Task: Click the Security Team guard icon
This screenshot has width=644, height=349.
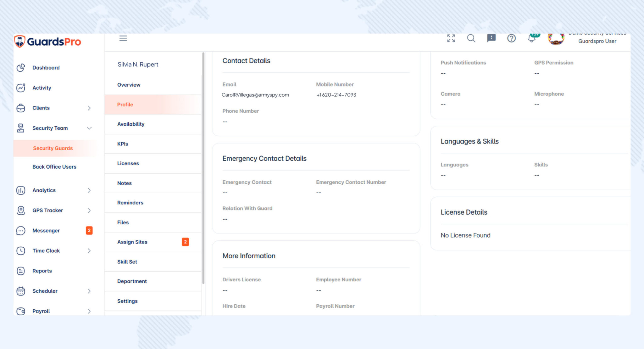Action: tap(21, 128)
